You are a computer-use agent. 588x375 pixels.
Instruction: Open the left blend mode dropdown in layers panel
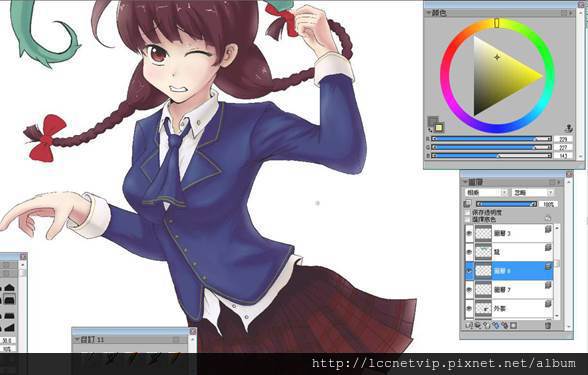pyautogui.click(x=486, y=192)
